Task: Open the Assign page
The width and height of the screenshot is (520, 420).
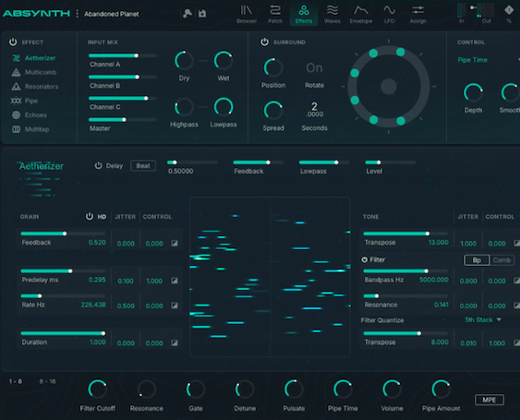Action: (x=417, y=14)
